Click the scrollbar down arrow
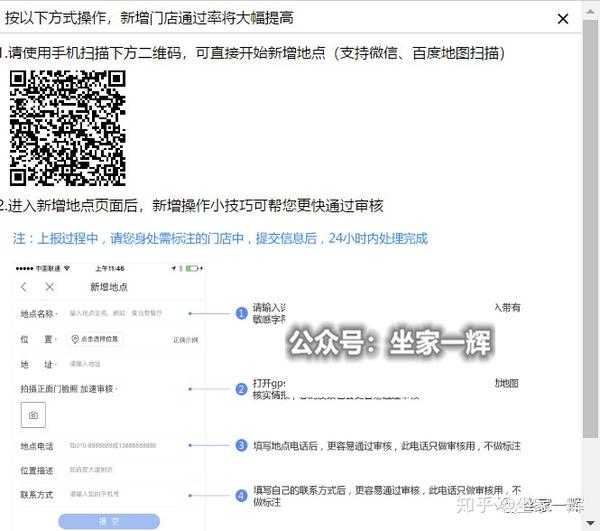The width and height of the screenshot is (600, 531). click(590, 523)
